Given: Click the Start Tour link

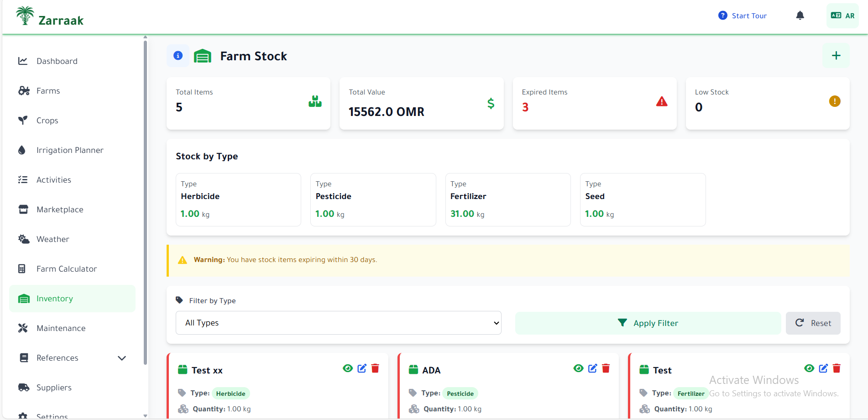Looking at the screenshot, I should [x=743, y=16].
